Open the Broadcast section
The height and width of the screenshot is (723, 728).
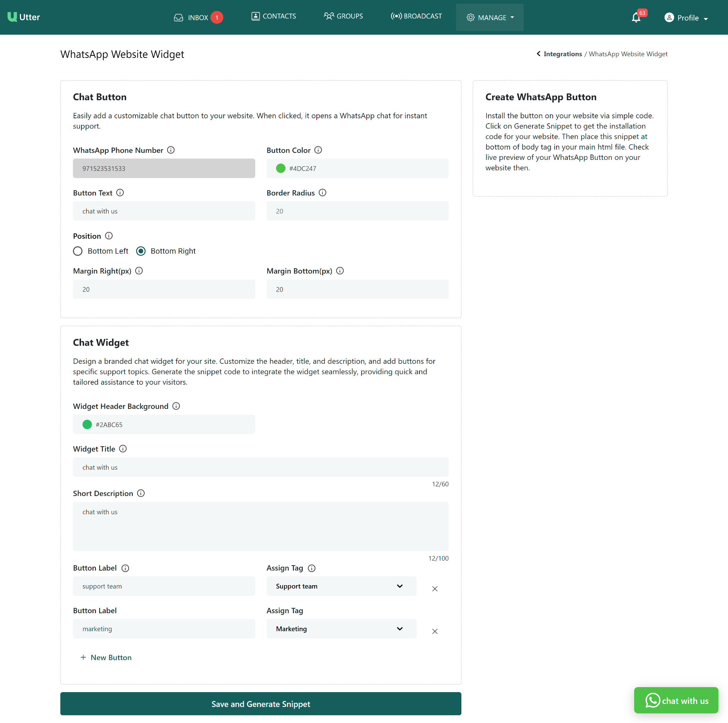416,16
